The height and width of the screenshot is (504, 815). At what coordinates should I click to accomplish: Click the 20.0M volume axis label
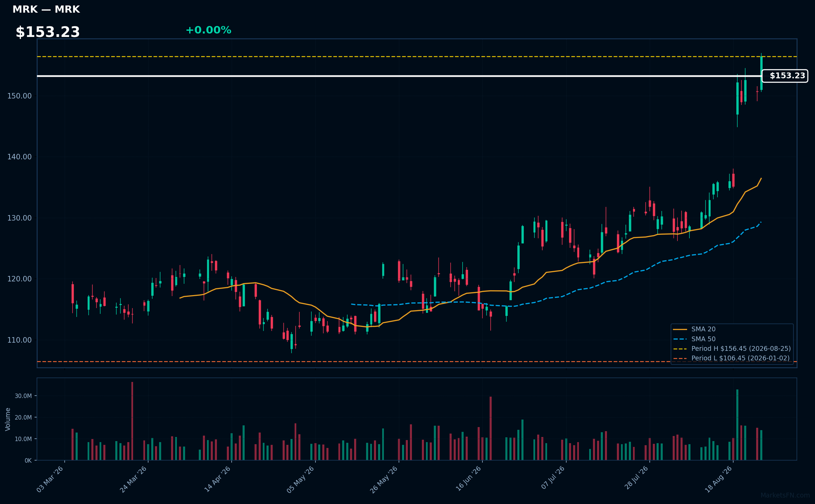click(23, 417)
